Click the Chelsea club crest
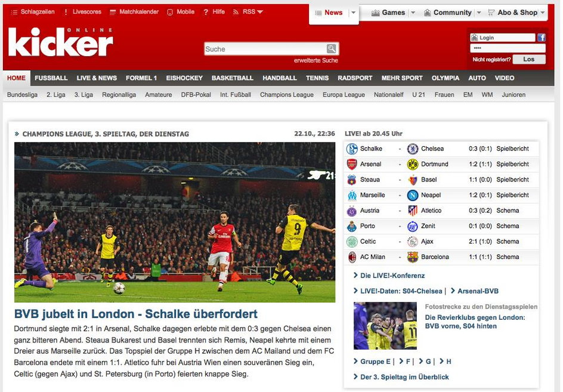563x392 pixels. pos(413,149)
